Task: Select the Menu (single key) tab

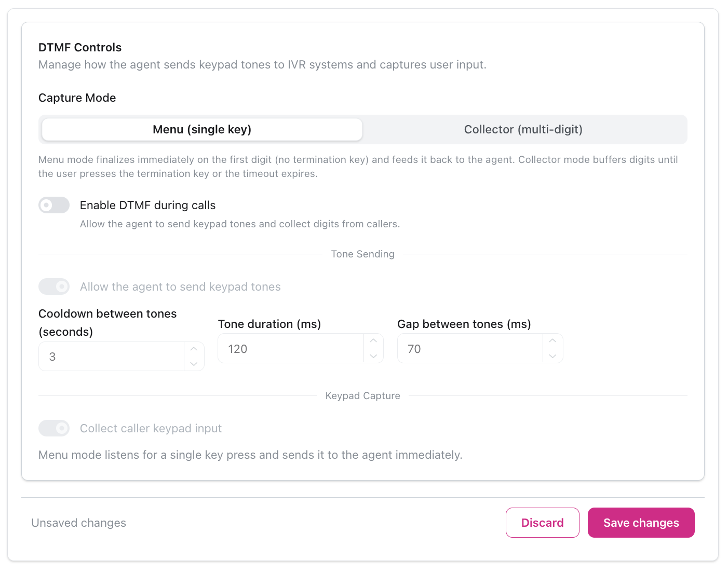Action: click(x=202, y=130)
